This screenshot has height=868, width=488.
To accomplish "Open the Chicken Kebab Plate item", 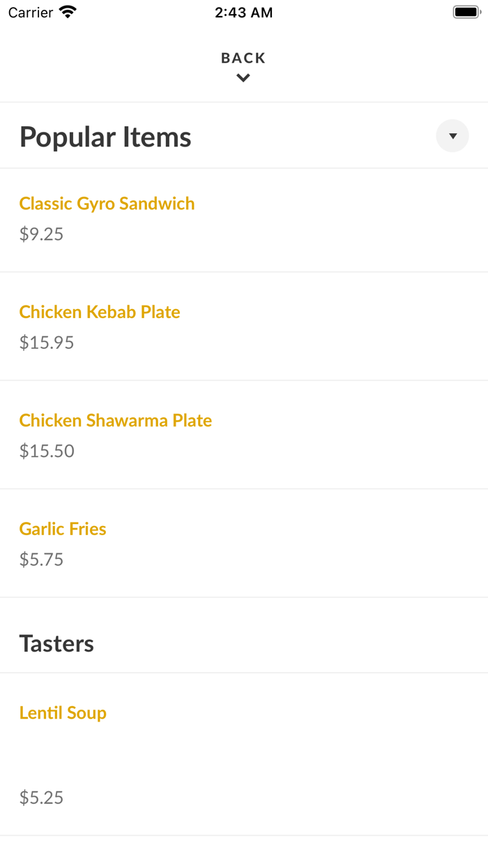I will pyautogui.click(x=100, y=312).
